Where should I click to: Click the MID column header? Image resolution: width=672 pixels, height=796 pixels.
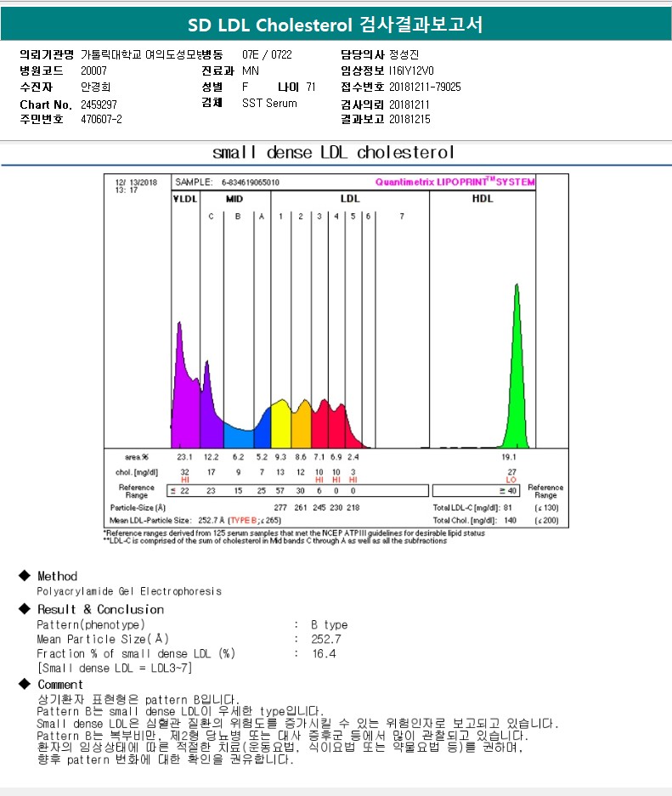pyautogui.click(x=234, y=199)
